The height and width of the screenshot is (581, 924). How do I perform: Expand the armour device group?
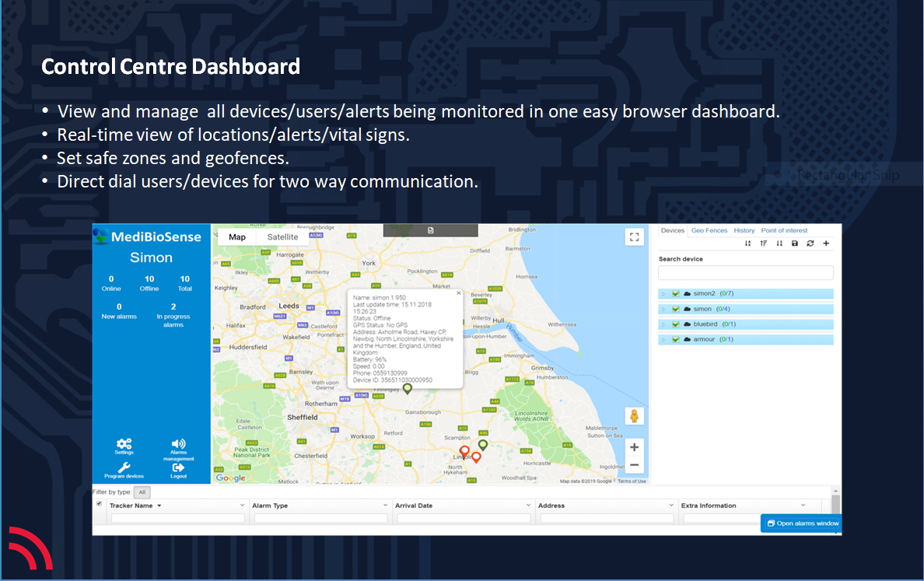point(663,340)
